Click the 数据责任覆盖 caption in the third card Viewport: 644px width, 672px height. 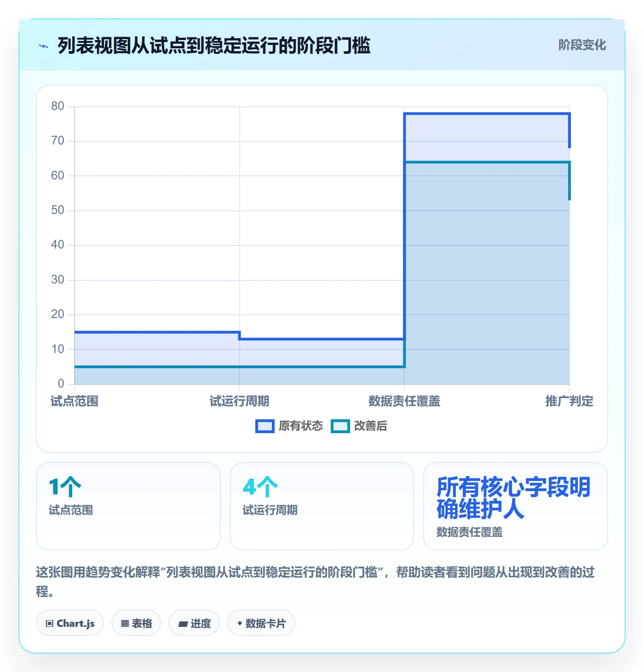pyautogui.click(x=470, y=532)
